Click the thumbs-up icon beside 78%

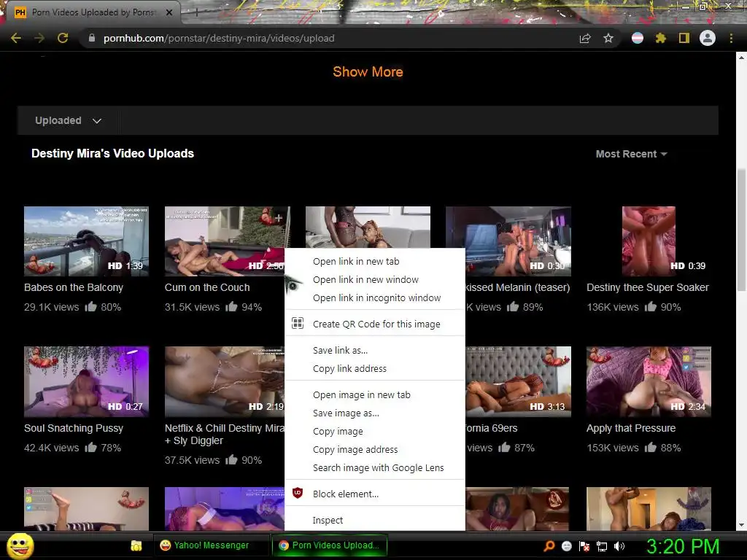click(x=90, y=447)
